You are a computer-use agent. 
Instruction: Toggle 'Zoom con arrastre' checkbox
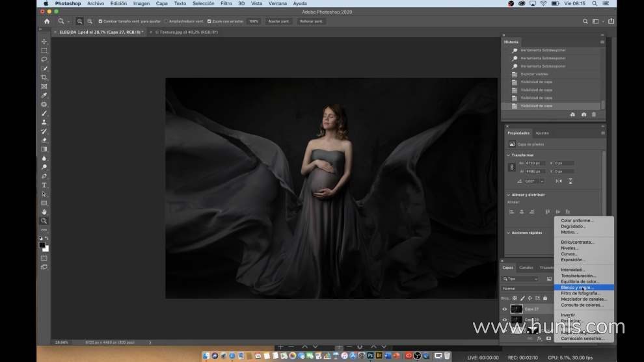209,21
